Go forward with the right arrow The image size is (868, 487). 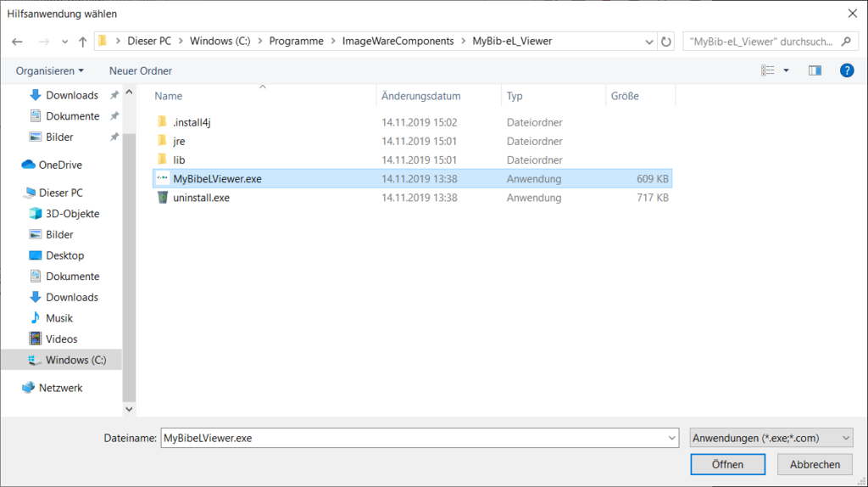(44, 42)
